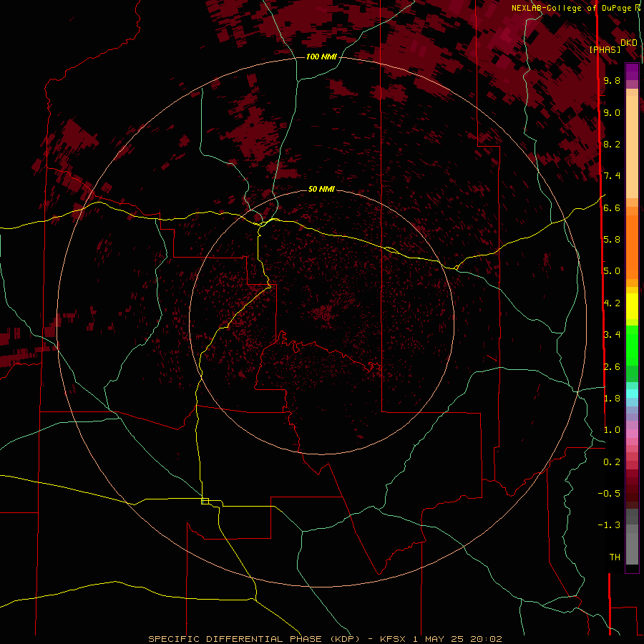The height and width of the screenshot is (644, 644).
Task: Click the 5.8 value on the legend
Action: point(612,240)
